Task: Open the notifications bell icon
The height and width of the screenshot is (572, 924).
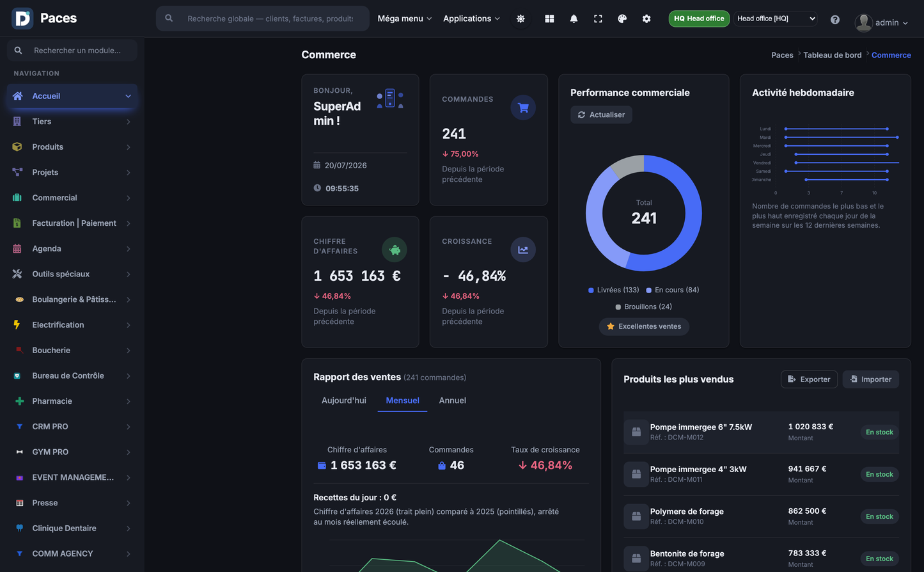Action: click(574, 19)
